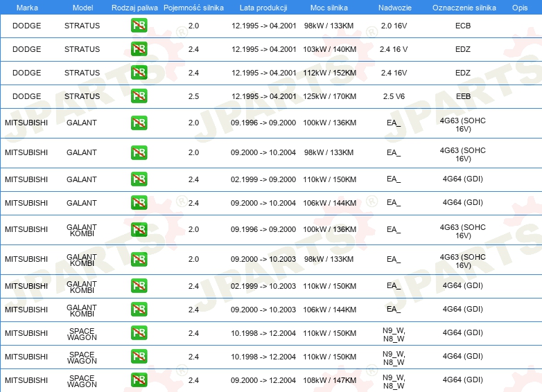
Task: Click the 125kW / 170KM power cell
Action: pyautogui.click(x=329, y=97)
